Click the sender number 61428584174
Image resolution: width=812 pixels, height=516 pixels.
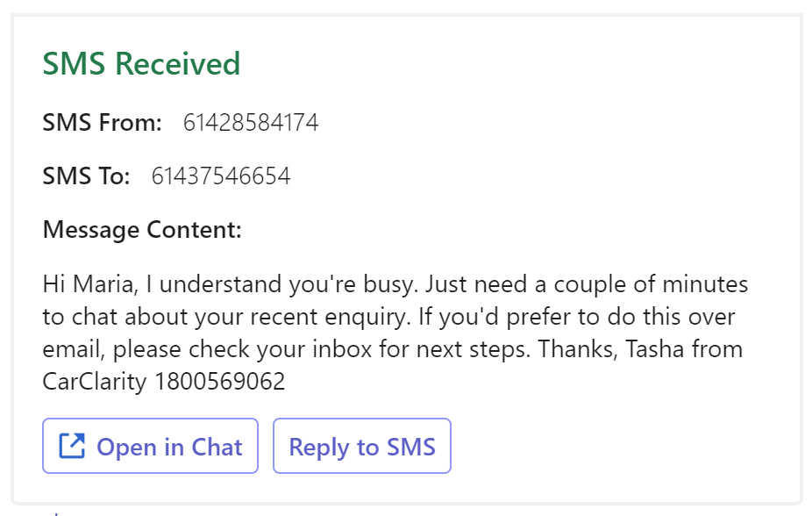[x=251, y=123]
